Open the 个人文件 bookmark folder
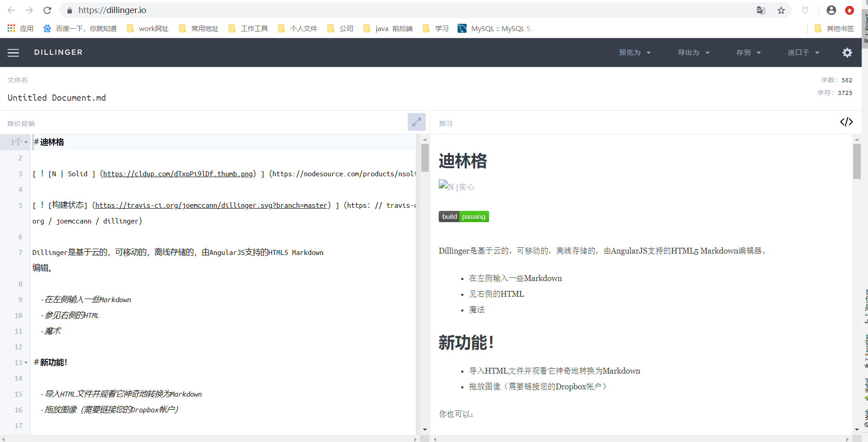 click(298, 28)
